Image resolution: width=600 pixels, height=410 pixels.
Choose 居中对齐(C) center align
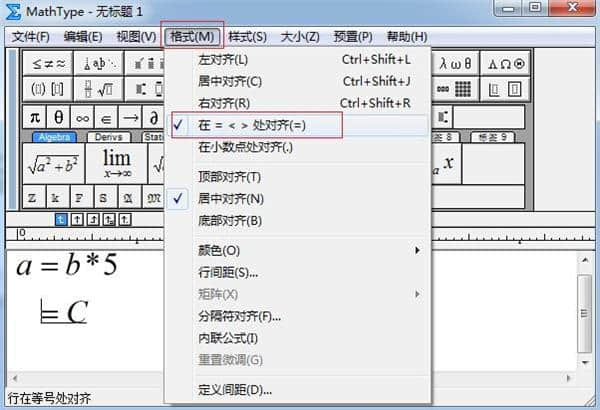click(297, 82)
